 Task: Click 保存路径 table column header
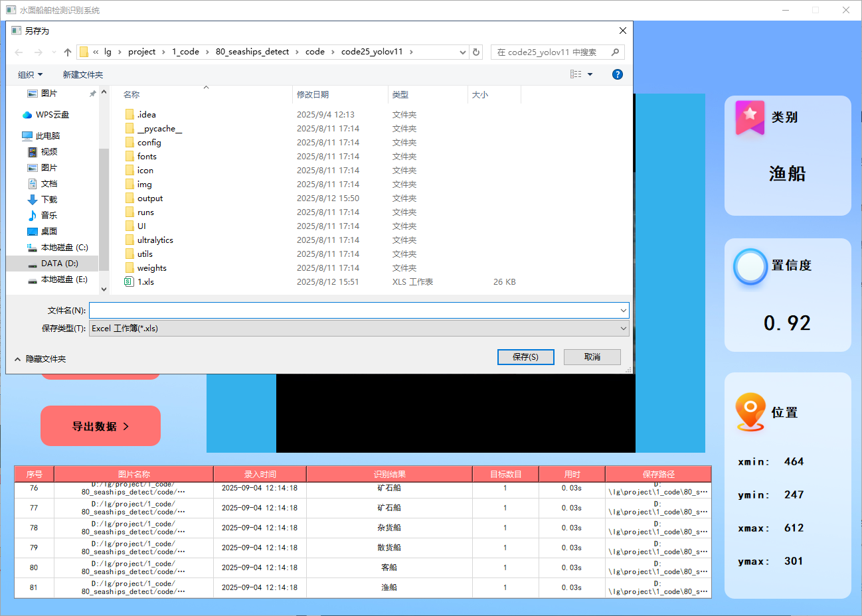[x=658, y=474]
